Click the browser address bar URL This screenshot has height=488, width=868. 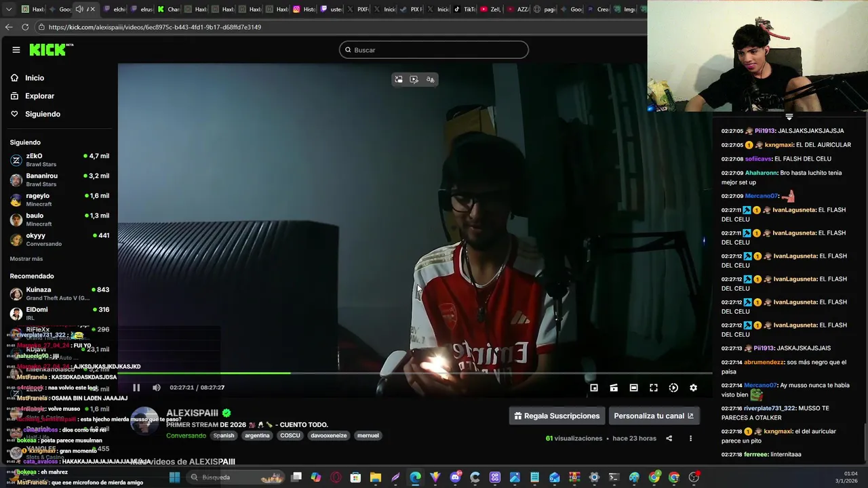click(x=155, y=27)
